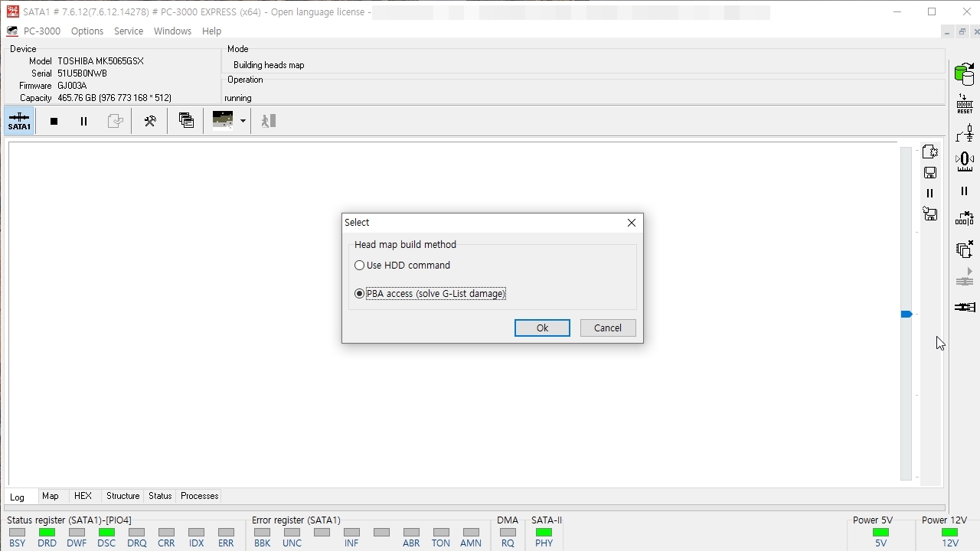Select PBA access (solve G-List damage) option

pos(430,294)
